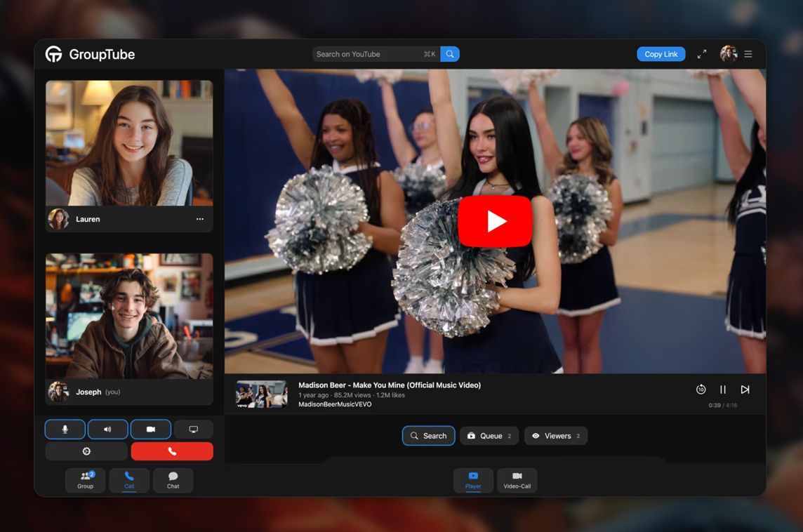The width and height of the screenshot is (803, 532).
Task: Click the MadisonBeerMusicVEVO channel name
Action: [335, 404]
